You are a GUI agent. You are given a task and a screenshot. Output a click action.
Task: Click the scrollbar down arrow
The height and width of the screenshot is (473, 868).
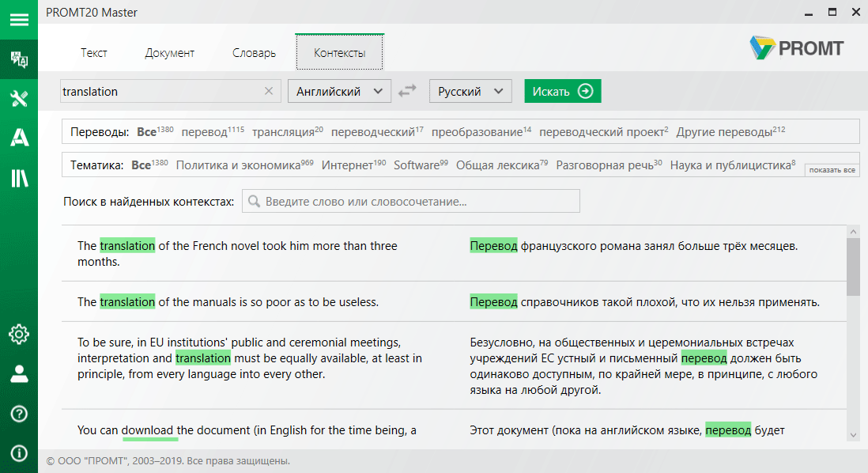click(x=853, y=435)
